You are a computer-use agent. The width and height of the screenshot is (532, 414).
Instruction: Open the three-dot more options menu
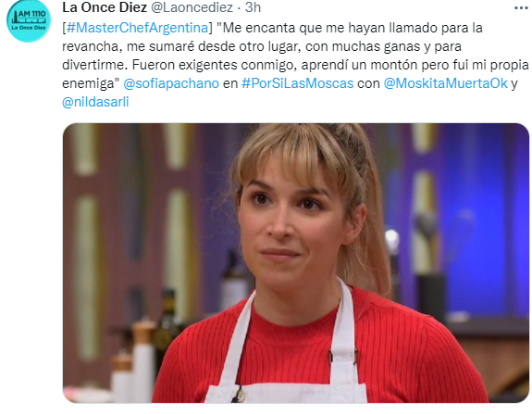point(521,7)
